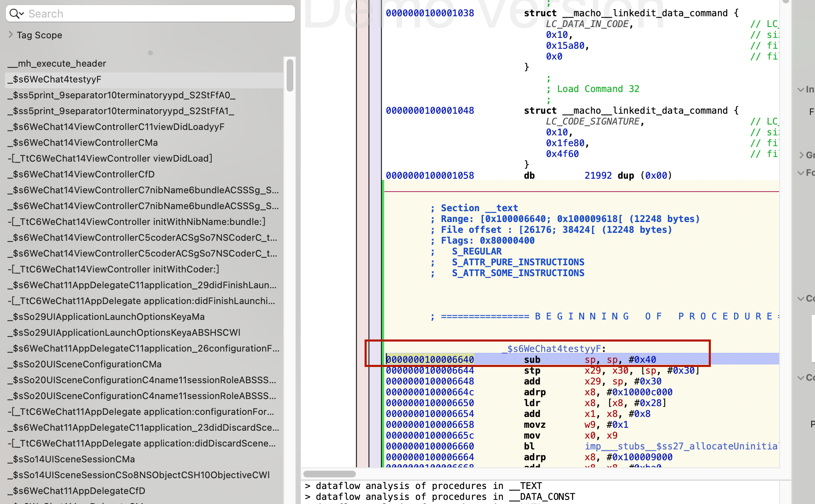The width and height of the screenshot is (815, 504).
Task: Click the Load Command 32 comment
Action: (x=598, y=89)
